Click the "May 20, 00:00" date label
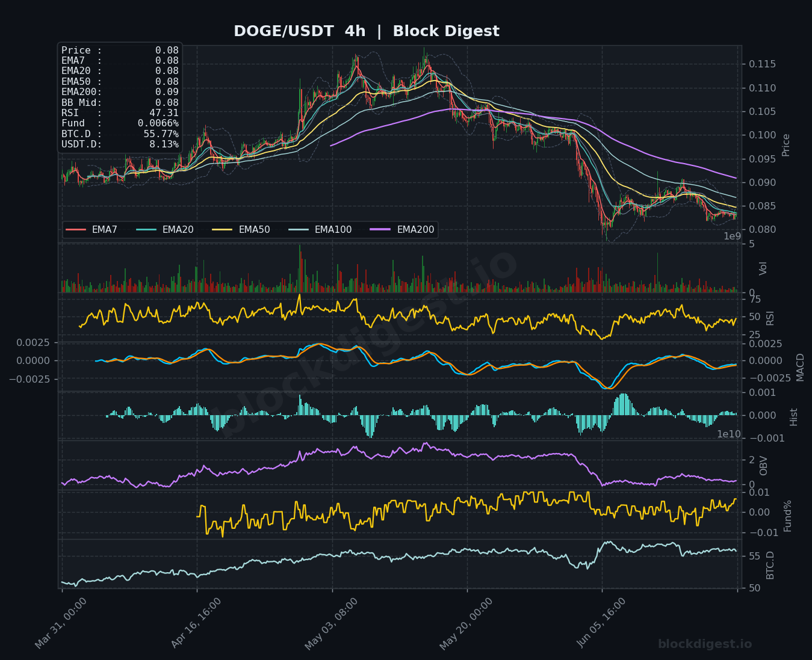Image resolution: width=812 pixels, height=660 pixels. (x=466, y=624)
